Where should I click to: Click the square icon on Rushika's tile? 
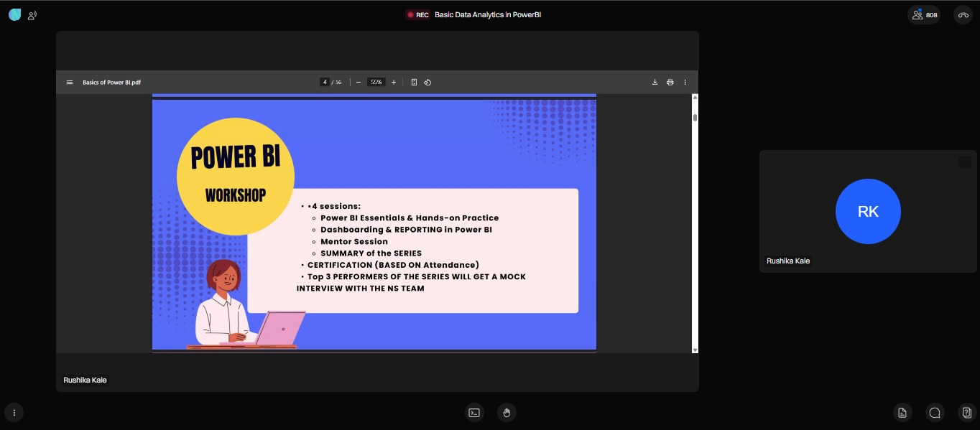coord(965,162)
